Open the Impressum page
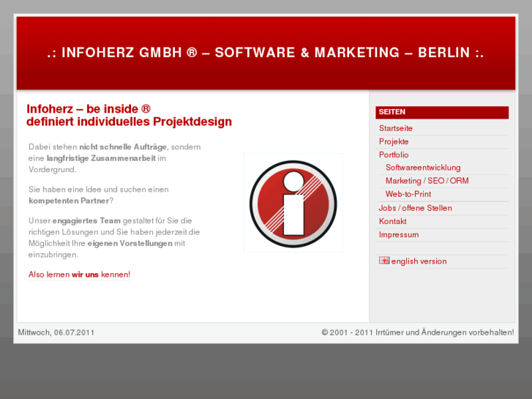 pos(399,235)
